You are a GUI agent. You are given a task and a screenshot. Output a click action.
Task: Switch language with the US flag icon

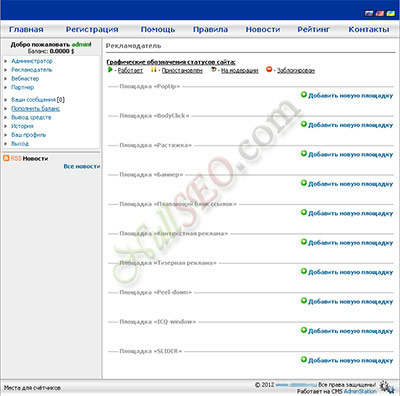(380, 13)
